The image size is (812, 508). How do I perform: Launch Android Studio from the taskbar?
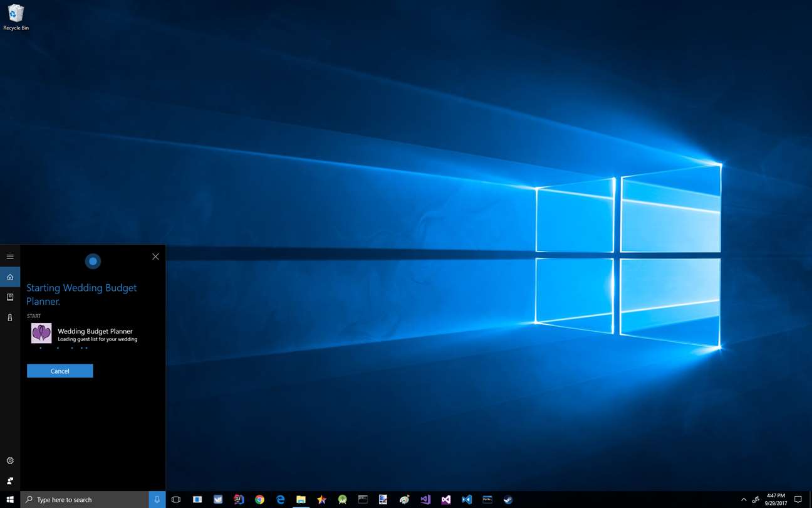tap(342, 500)
